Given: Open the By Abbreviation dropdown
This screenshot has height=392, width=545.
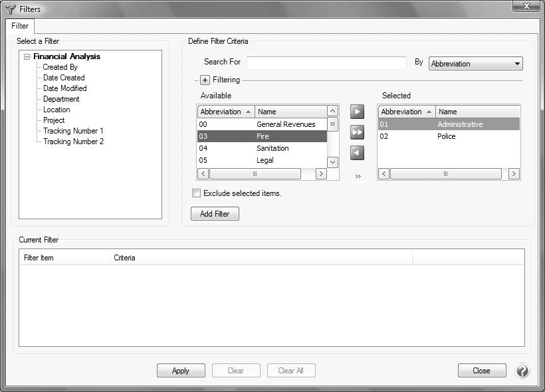Looking at the screenshot, I should click(476, 64).
